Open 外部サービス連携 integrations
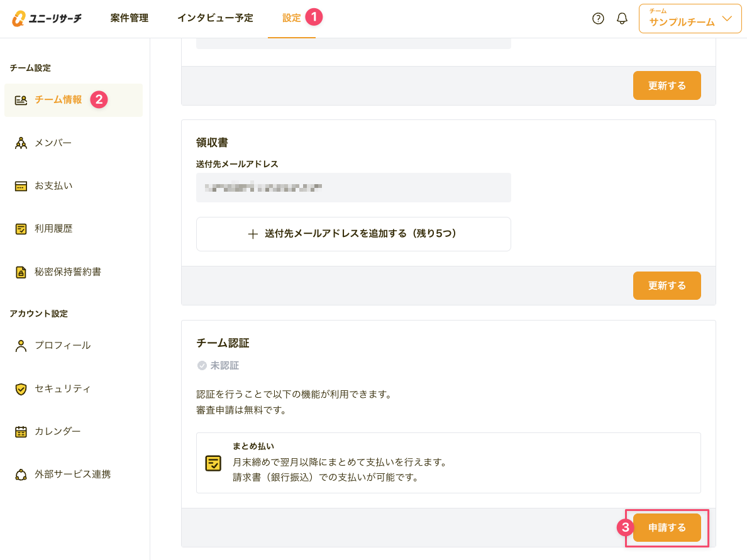 (x=72, y=475)
